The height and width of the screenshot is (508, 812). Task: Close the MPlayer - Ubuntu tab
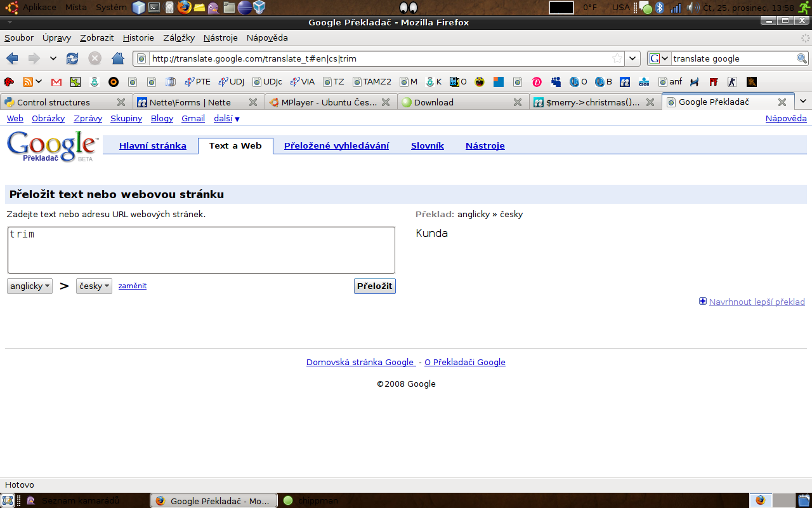386,102
